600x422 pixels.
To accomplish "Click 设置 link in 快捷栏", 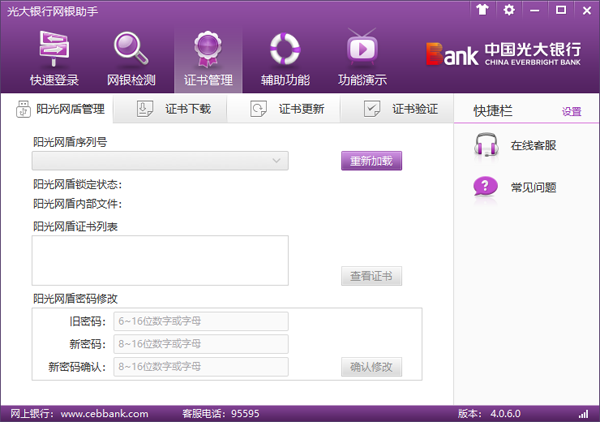I will coord(571,112).
